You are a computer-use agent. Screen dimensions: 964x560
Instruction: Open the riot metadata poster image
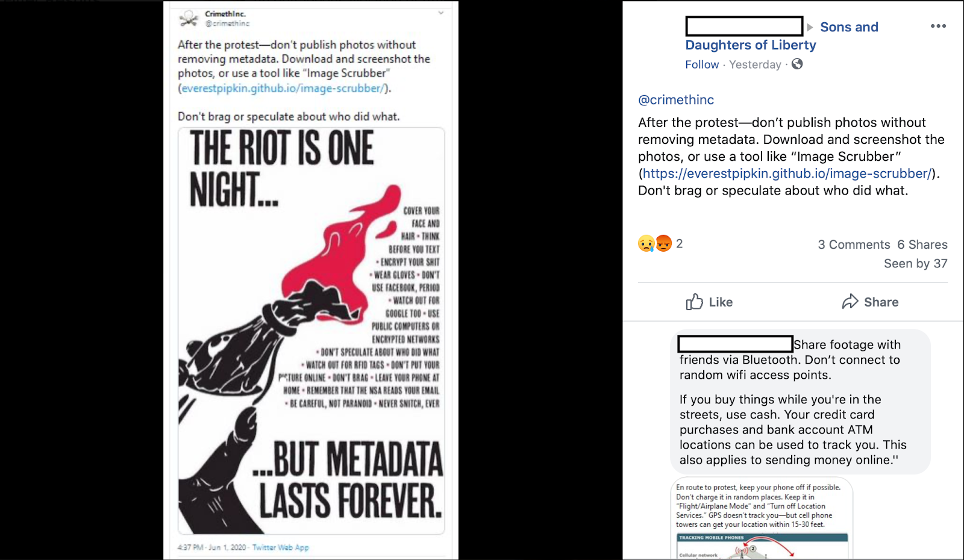tap(311, 331)
